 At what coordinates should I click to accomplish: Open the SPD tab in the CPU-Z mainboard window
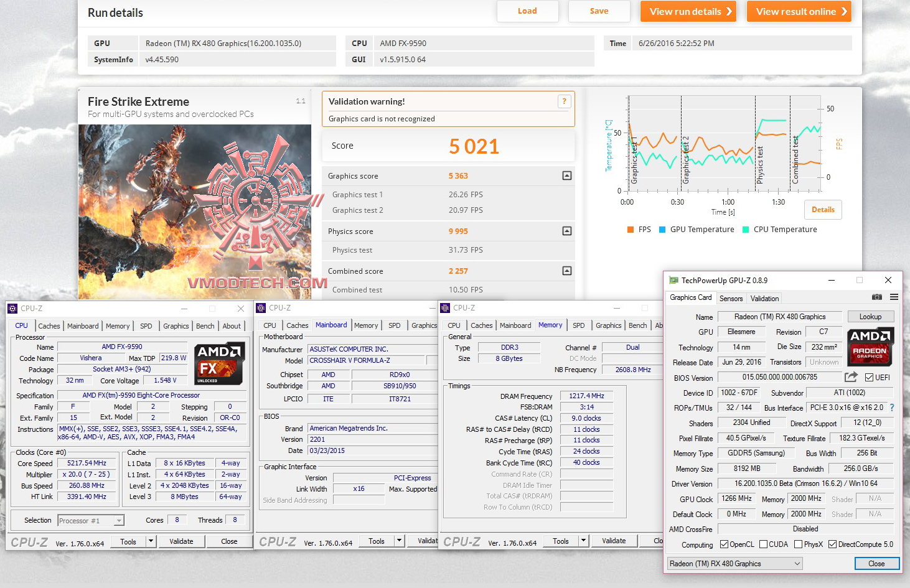(395, 325)
